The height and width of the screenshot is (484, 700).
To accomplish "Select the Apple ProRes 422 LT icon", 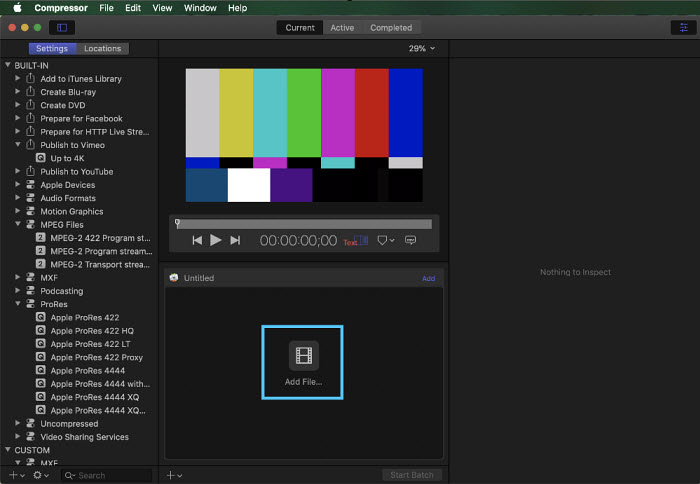I will coord(41,344).
